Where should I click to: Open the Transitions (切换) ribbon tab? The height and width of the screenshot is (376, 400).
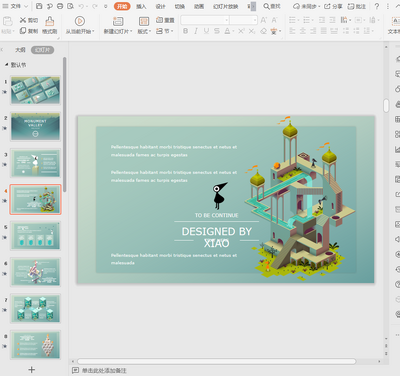point(180,6)
